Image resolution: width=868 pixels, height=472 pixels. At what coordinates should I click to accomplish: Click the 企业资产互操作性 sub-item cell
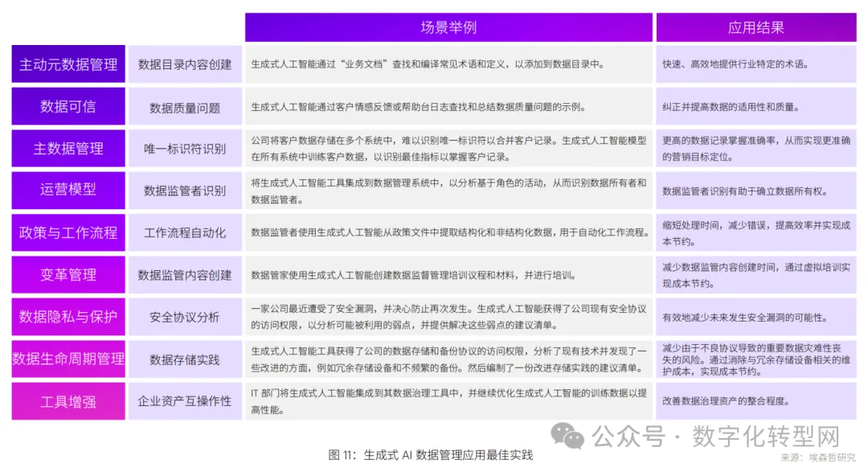click(x=185, y=400)
